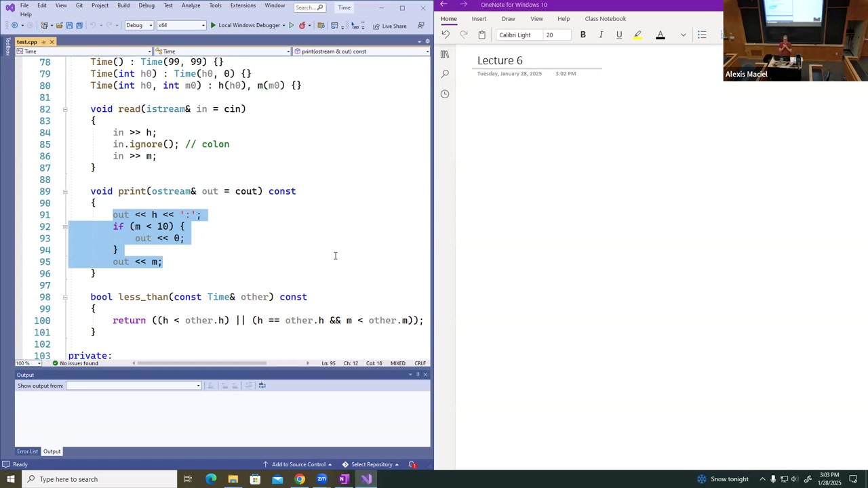This screenshot has height=488, width=868.
Task: Toggle bold formatting in OneNote
Action: tap(583, 35)
